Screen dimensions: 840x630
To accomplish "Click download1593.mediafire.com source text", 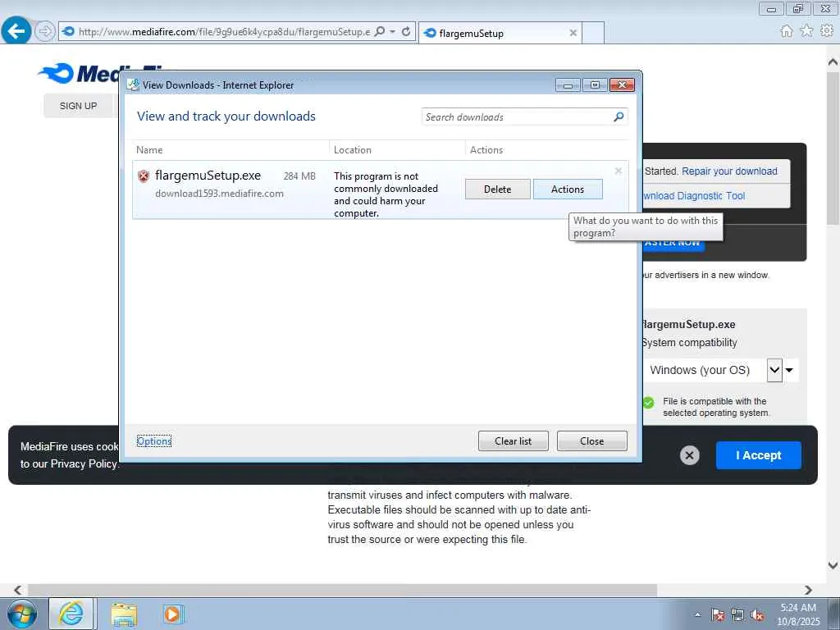I will (219, 194).
